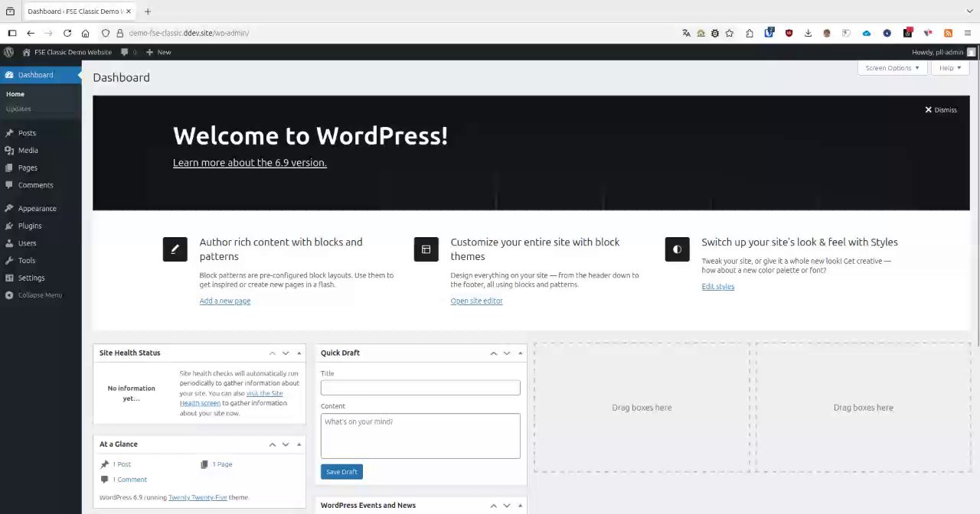Screen dimensions: 980x514
Task: Open the RSS feed extension
Action: [x=948, y=33]
